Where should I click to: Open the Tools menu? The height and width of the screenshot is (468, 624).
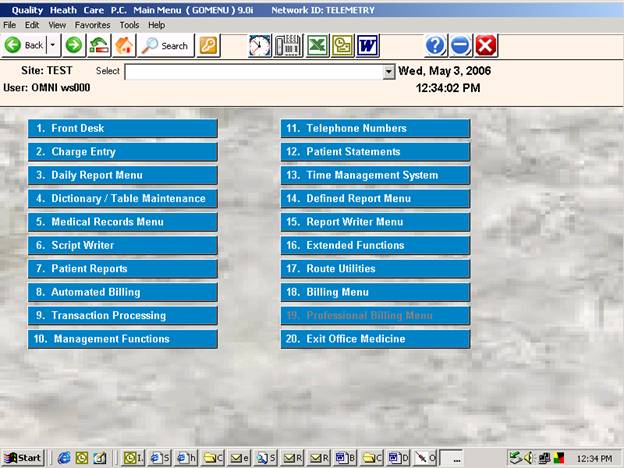[x=129, y=24]
